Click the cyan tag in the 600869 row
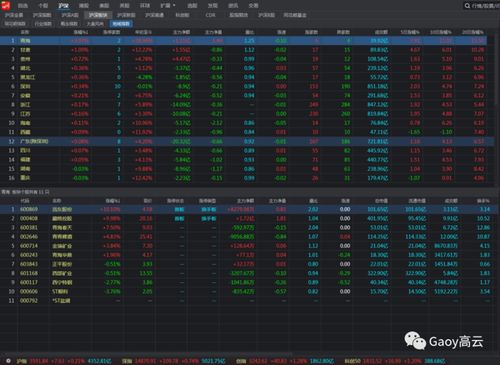Image resolution: width=500 pixels, height=365 pixels. coord(179,209)
